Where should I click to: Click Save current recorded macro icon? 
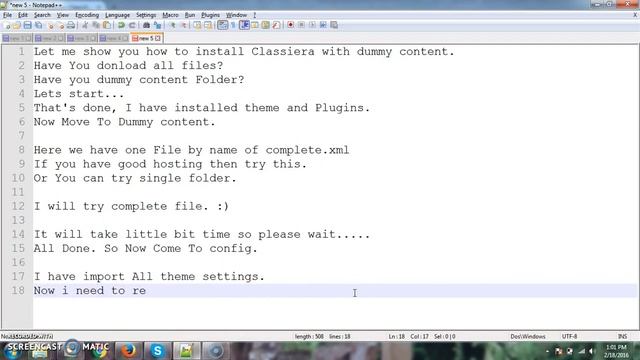[334, 25]
